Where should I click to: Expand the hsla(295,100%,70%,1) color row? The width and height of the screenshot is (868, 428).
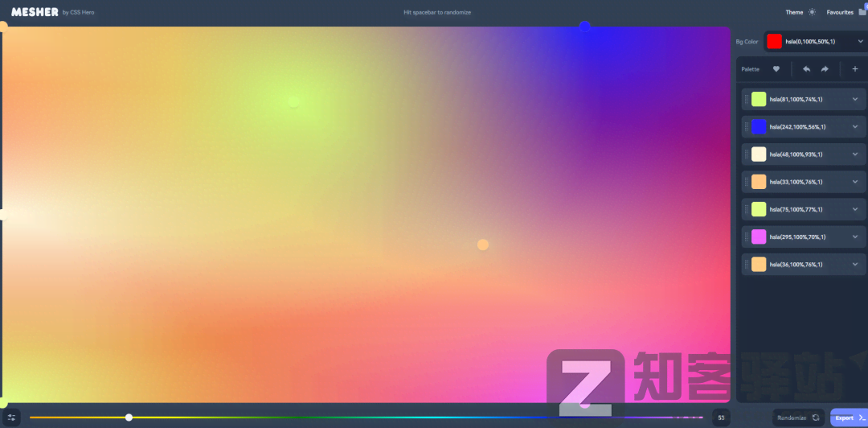click(855, 237)
